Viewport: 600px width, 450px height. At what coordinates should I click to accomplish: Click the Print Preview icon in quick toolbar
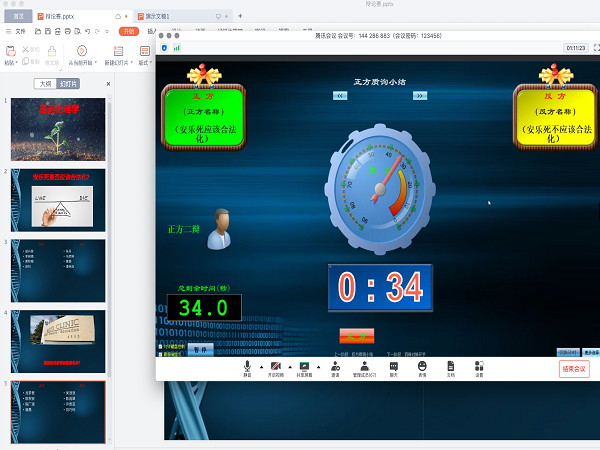click(78, 31)
